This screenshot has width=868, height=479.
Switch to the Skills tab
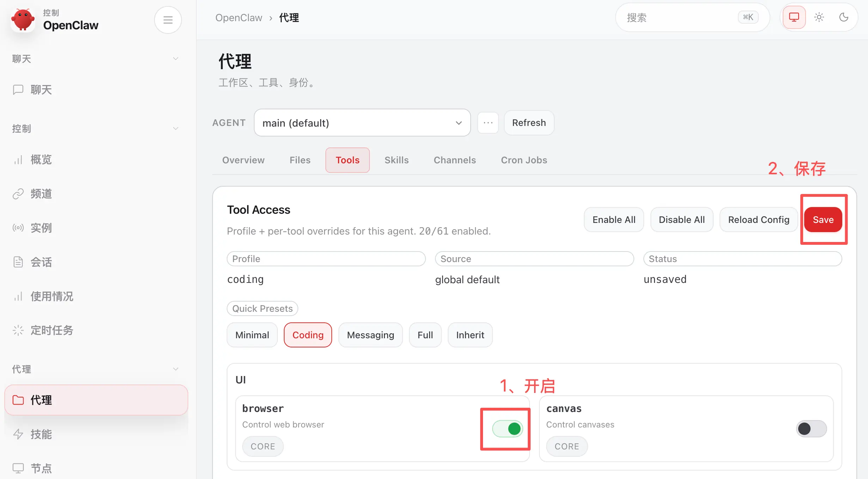tap(396, 160)
